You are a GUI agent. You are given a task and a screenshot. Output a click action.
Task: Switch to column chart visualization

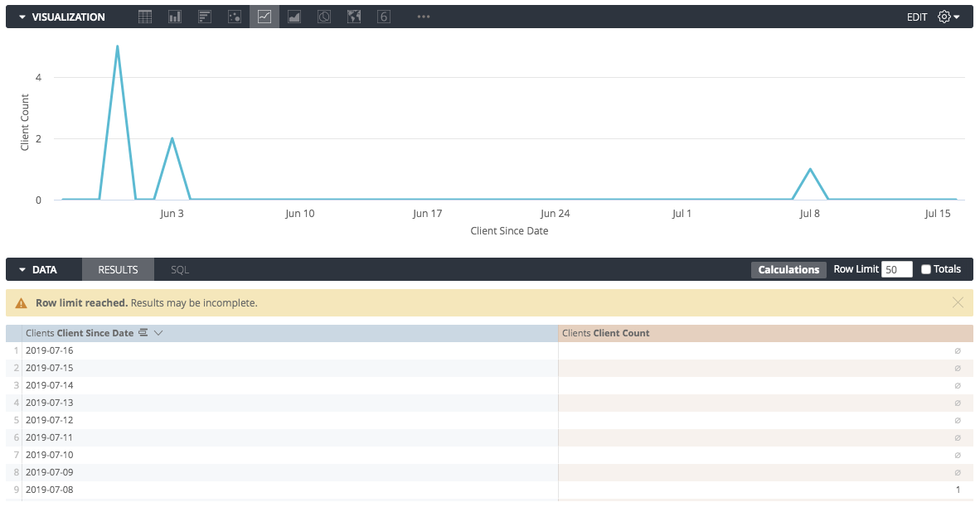pos(175,17)
